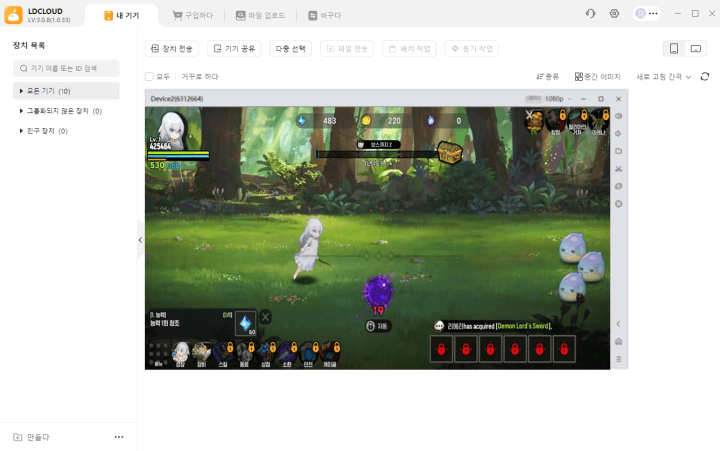Image resolution: width=720 pixels, height=451 pixels.
Task: Open locked 동료 companion menu icon
Action: (244, 354)
